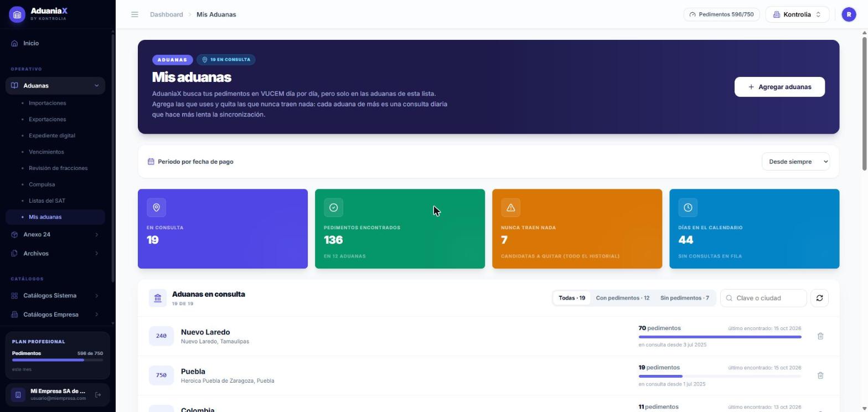Image resolution: width=868 pixels, height=412 pixels.
Task: Expand the Archivos sidebar section
Action: (55, 254)
